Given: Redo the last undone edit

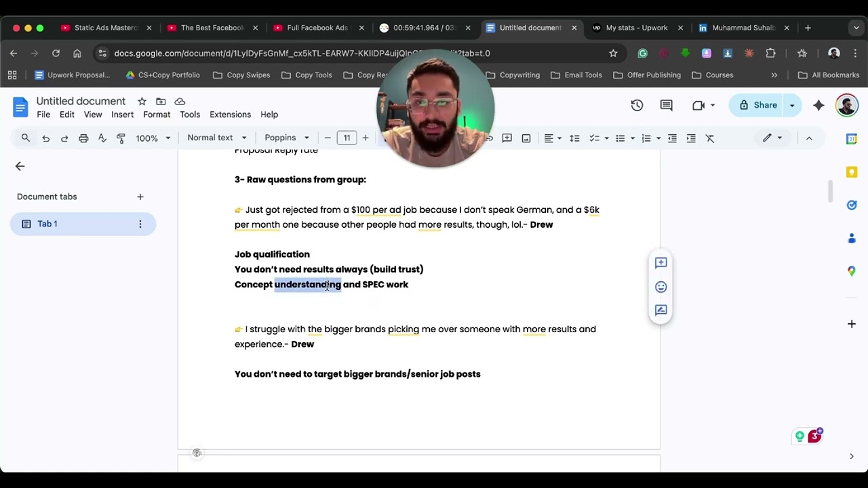Looking at the screenshot, I should pyautogui.click(x=64, y=138).
